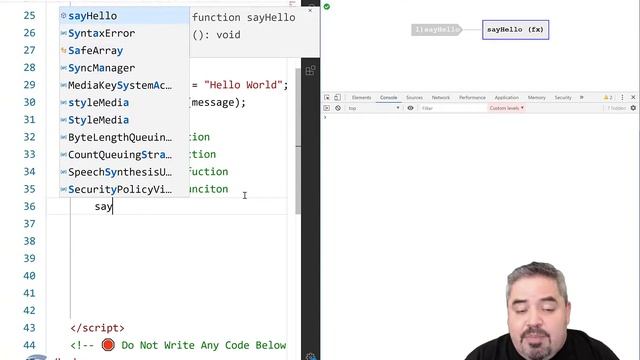The width and height of the screenshot is (640, 360).
Task: Close the DevTools panel
Action: [633, 98]
